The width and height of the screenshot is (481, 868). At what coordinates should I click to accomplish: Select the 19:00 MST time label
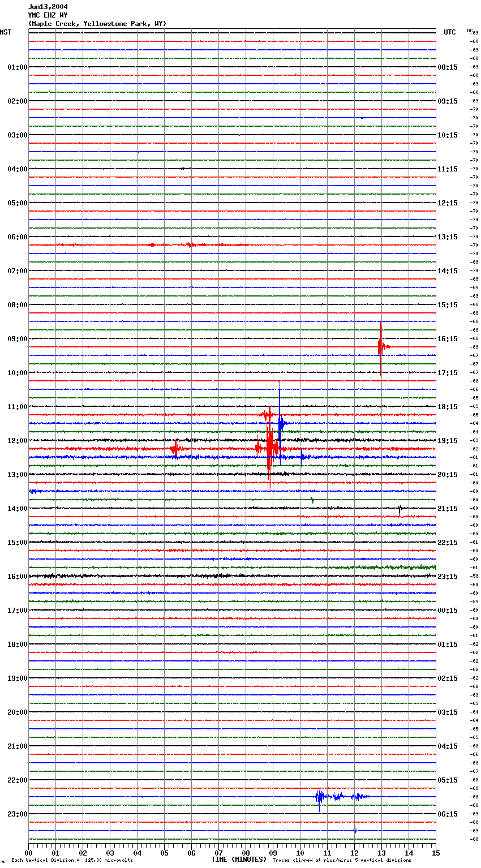tap(18, 678)
